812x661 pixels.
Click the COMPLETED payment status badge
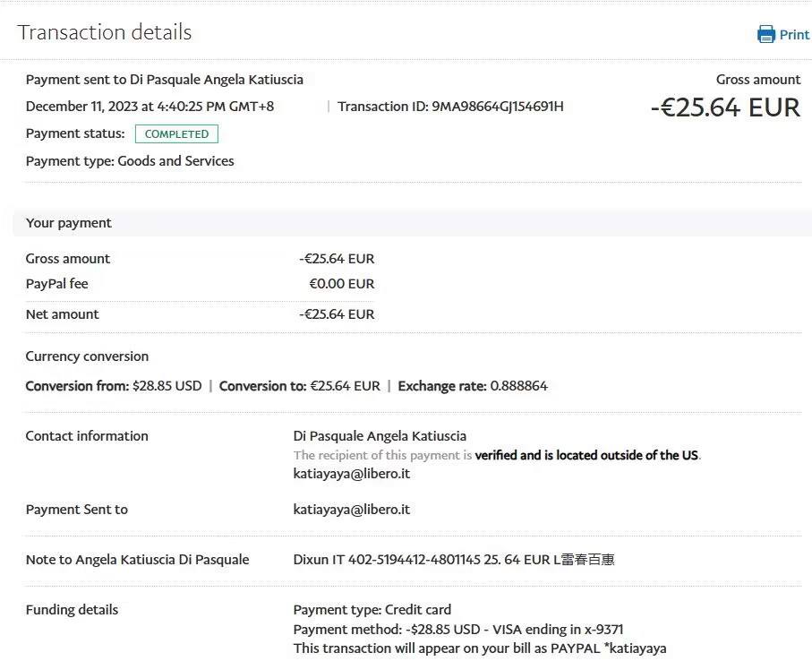click(x=176, y=134)
